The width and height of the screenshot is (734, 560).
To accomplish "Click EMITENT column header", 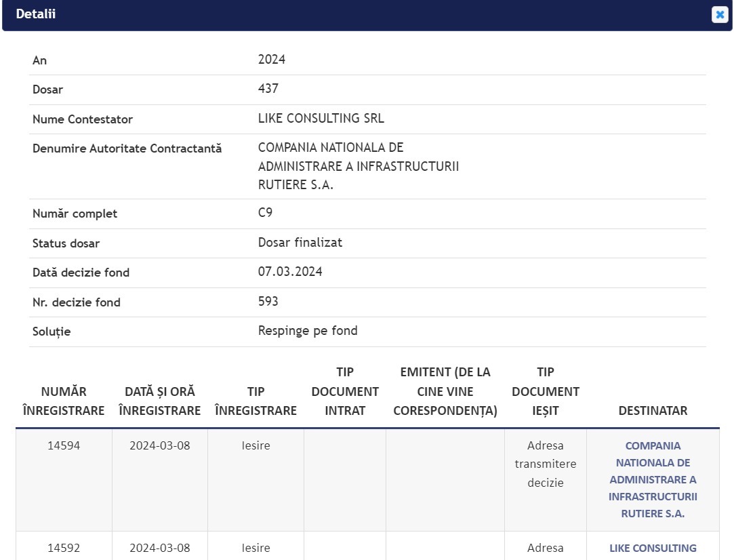I will (x=445, y=391).
